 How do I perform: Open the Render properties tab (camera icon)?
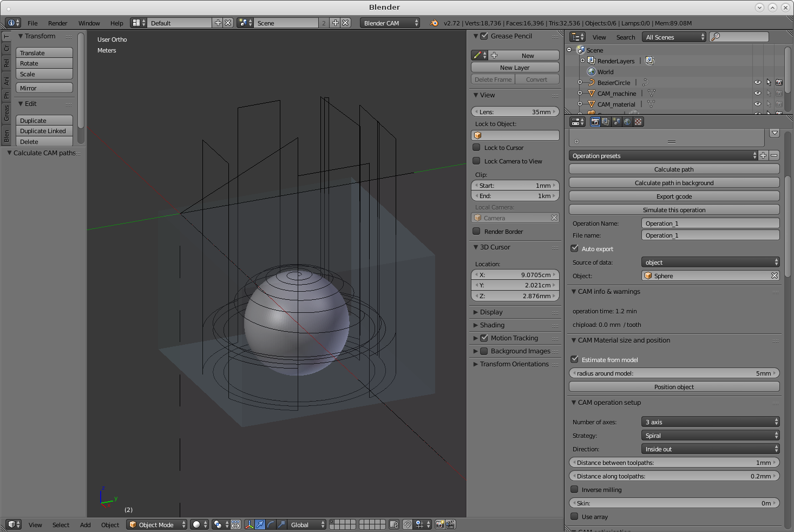pos(595,122)
